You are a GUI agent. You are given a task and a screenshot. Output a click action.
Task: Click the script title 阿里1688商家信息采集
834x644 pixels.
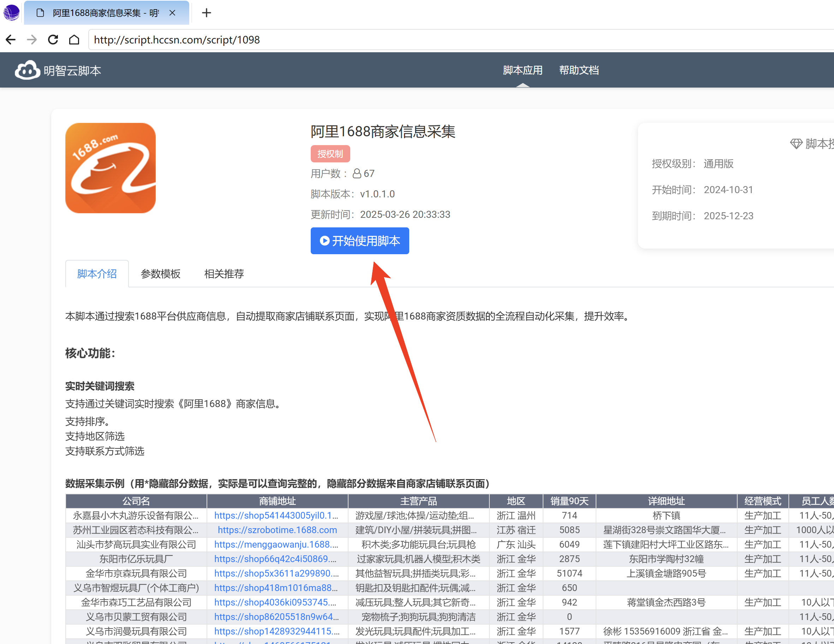pos(383,132)
